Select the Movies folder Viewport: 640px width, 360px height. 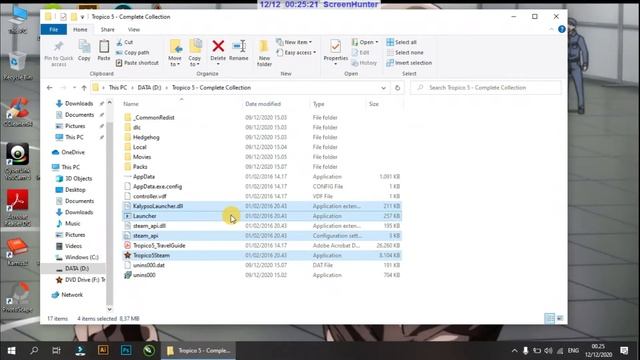(x=142, y=157)
